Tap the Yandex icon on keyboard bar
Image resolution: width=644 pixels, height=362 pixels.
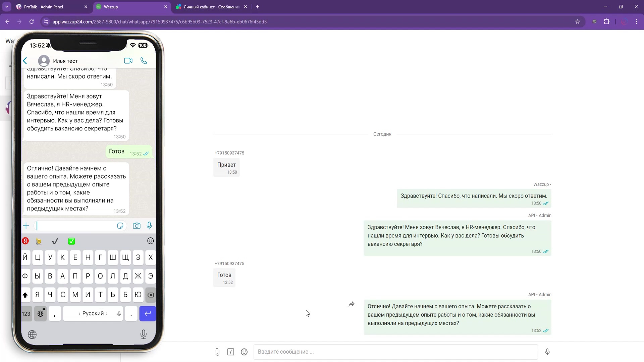(25, 241)
